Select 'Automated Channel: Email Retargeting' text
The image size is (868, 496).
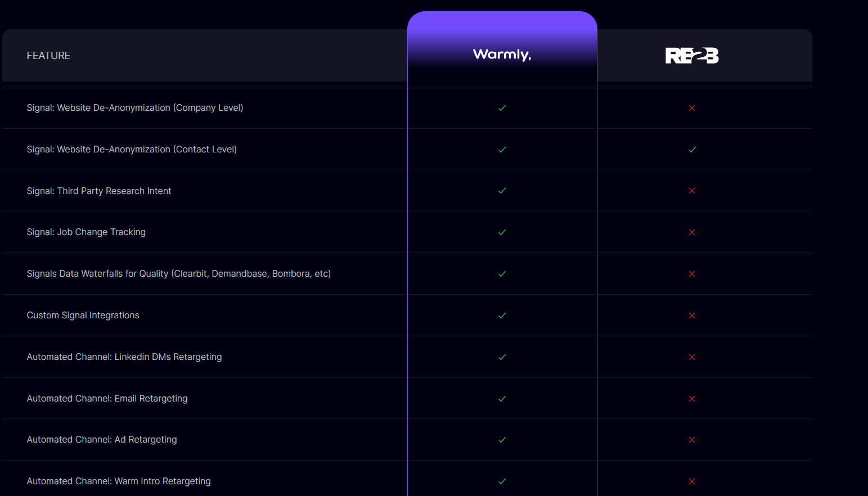tap(107, 399)
